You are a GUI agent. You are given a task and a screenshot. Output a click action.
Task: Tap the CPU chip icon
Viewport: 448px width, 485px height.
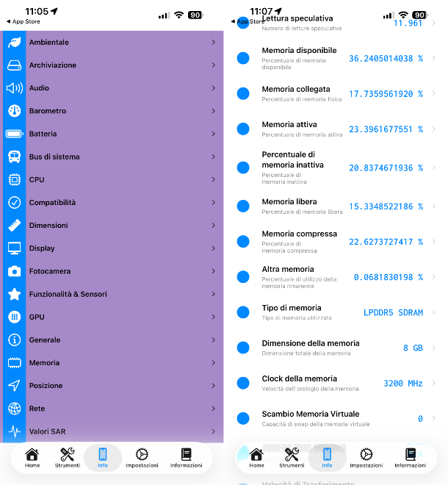click(x=14, y=180)
